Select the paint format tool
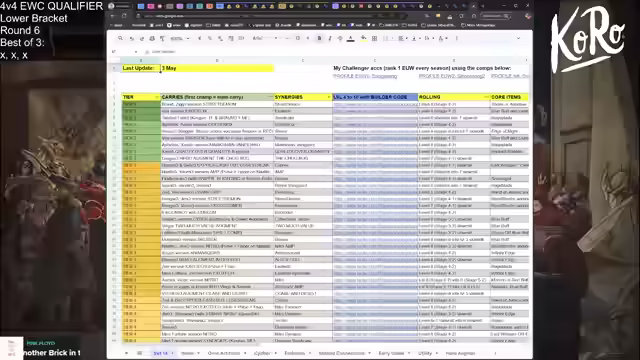The height and width of the screenshot is (360, 640). pos(162,38)
